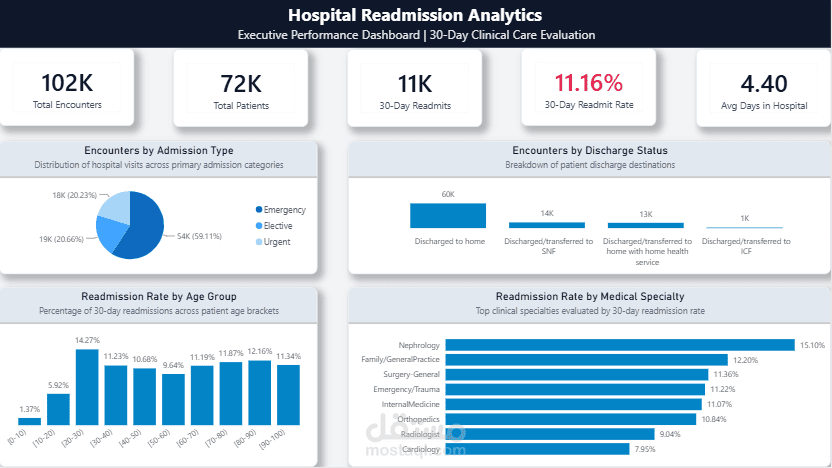Click the Discharged to home bar
The width and height of the screenshot is (832, 468).
448,215
